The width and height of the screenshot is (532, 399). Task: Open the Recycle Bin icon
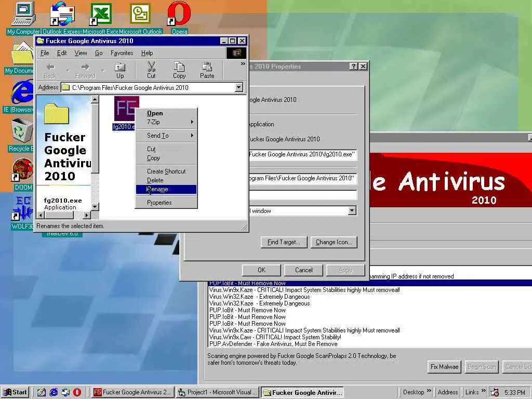21,135
